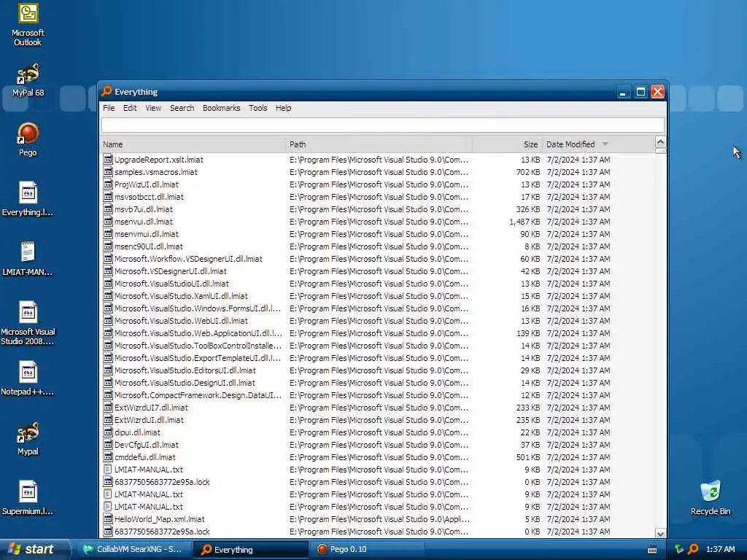Viewport: 747px width, 560px height.
Task: Sort by Name column header
Action: point(193,144)
